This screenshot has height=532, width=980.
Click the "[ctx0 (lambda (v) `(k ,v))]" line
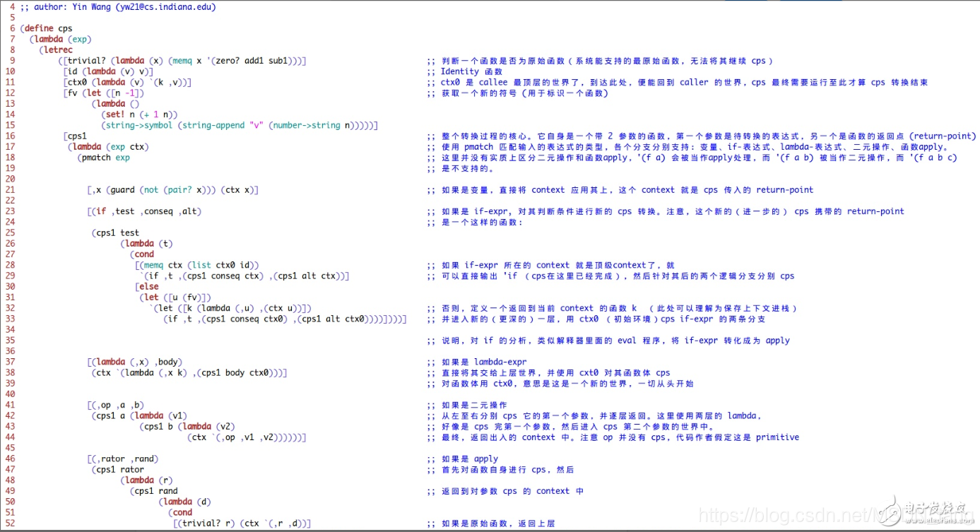click(127, 82)
